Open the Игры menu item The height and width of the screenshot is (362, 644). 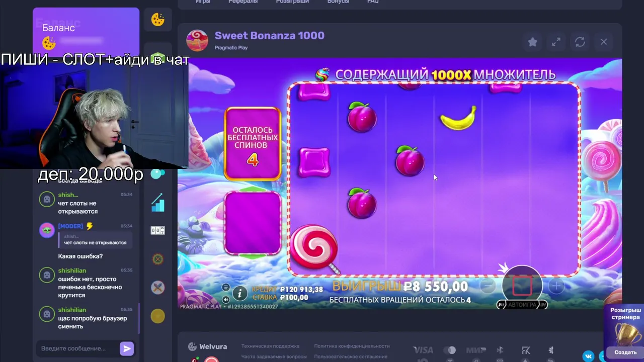tap(203, 2)
